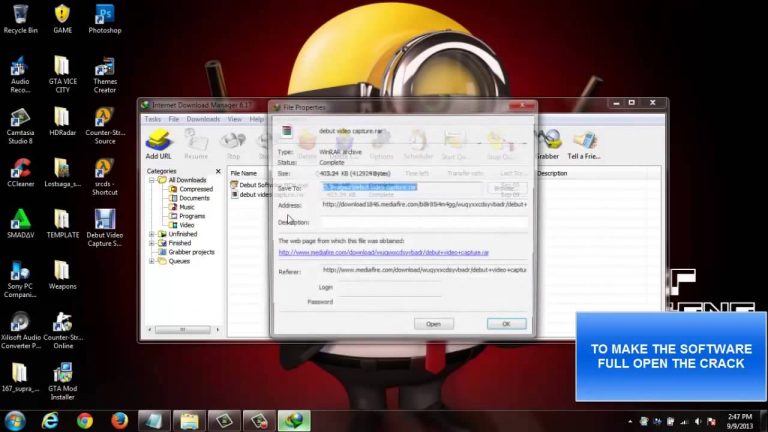This screenshot has width=768, height=432.
Task: Select the Programs category
Action: pyautogui.click(x=187, y=216)
